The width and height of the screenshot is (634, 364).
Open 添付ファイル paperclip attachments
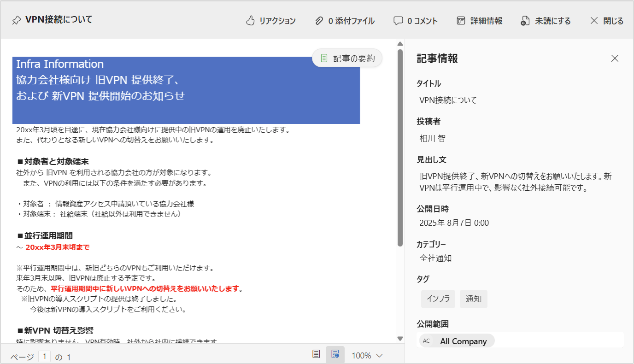pyautogui.click(x=345, y=21)
